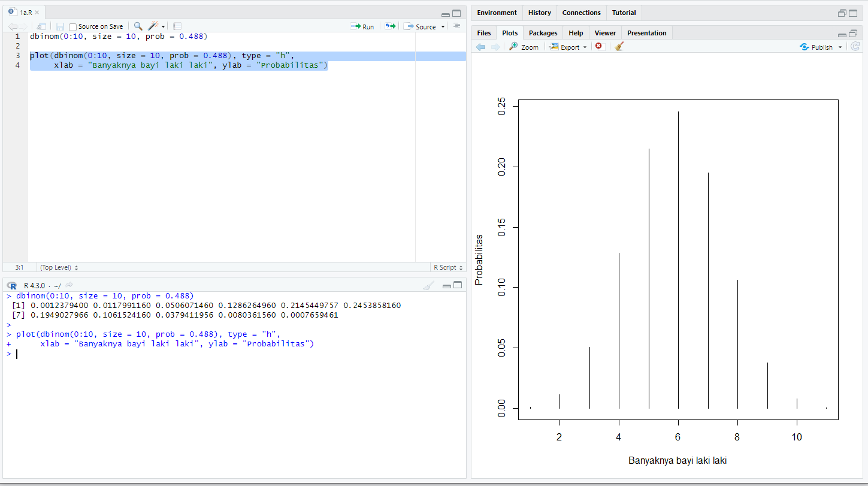Show source file in new window

point(41,26)
